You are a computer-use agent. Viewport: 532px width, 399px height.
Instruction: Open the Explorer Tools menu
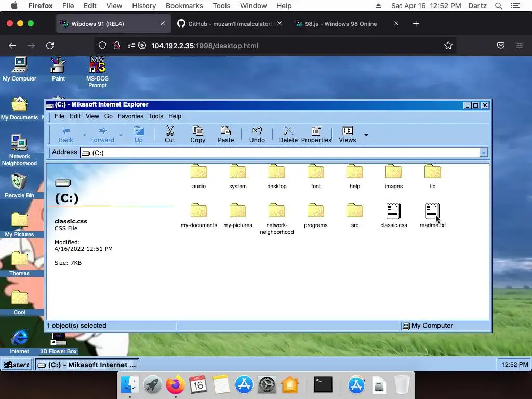[156, 116]
